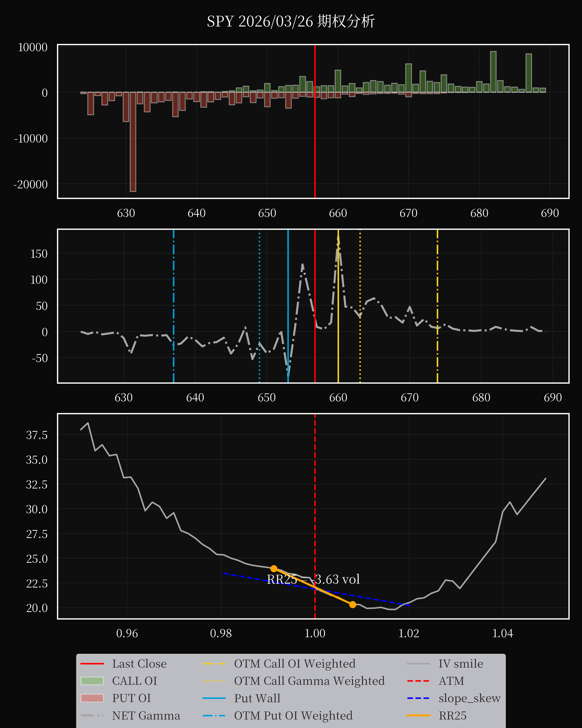Click the left orange RR25 endpoint marker
The height and width of the screenshot is (728, 582).
[274, 569]
